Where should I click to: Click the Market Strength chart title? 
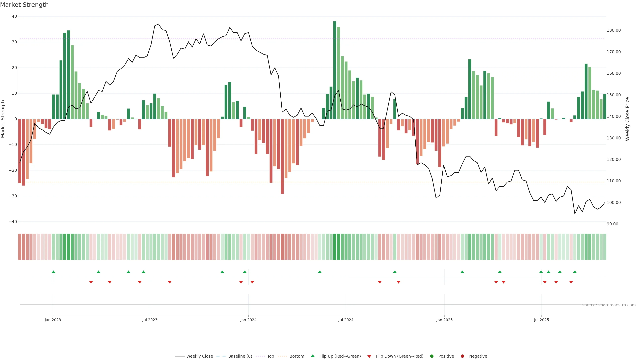point(24,5)
